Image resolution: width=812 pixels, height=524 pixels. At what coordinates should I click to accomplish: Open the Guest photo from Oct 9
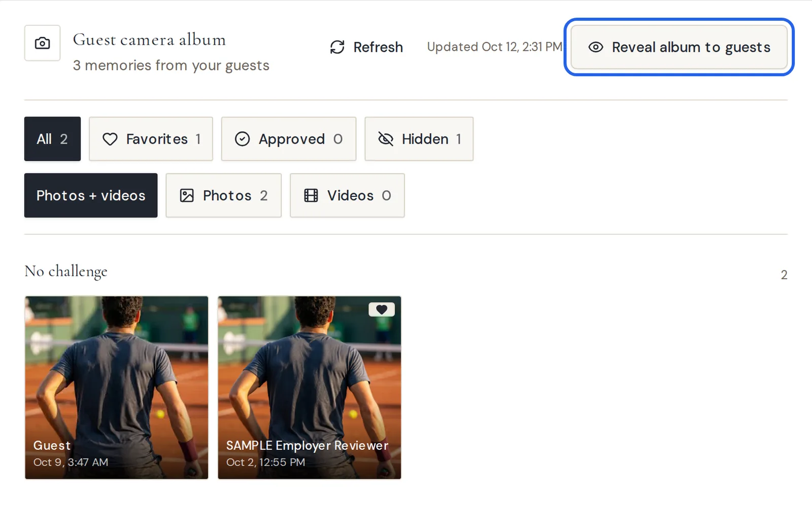point(117,388)
